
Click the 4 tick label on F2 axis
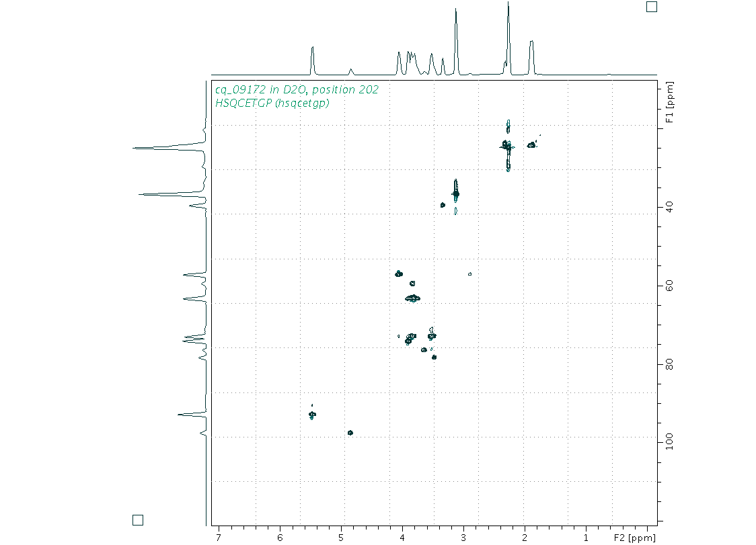click(402, 538)
